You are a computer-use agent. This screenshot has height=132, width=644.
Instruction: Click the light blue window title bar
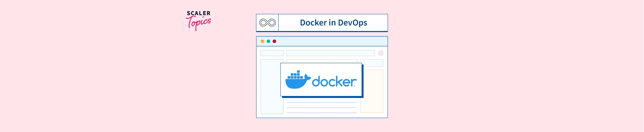330,41
